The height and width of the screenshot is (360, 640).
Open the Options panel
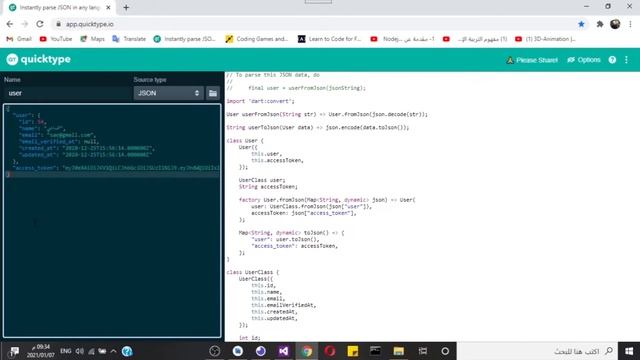tap(584, 60)
